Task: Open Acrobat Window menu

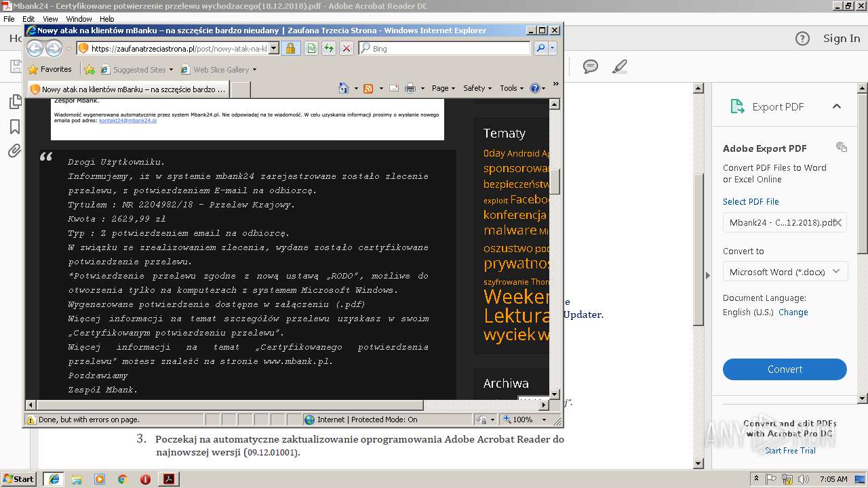Action: (79, 19)
